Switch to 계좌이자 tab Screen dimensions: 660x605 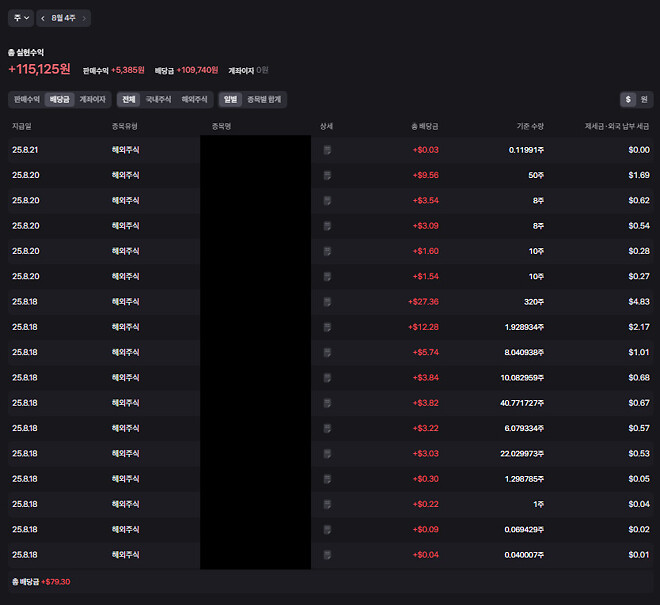coord(93,99)
